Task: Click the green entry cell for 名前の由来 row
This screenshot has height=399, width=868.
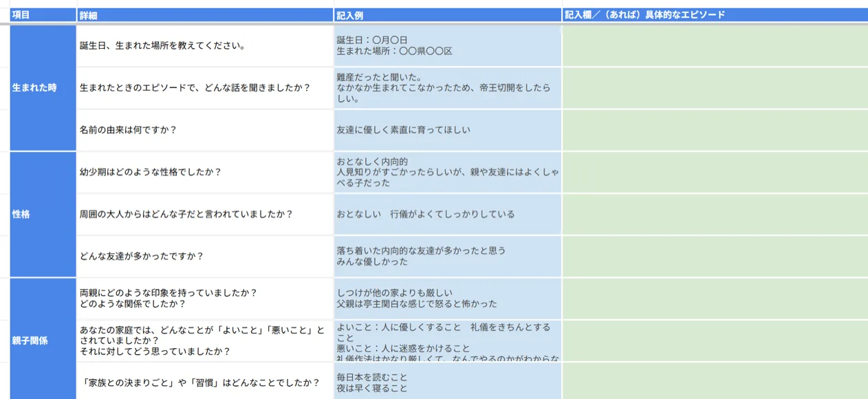Action: click(x=715, y=130)
